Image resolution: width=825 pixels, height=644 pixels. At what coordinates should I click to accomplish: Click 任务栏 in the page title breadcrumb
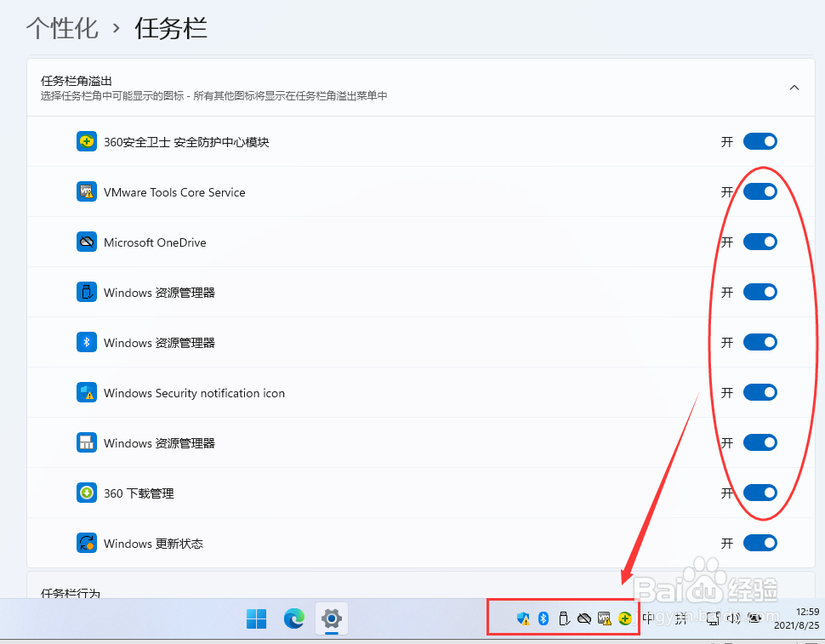169,28
